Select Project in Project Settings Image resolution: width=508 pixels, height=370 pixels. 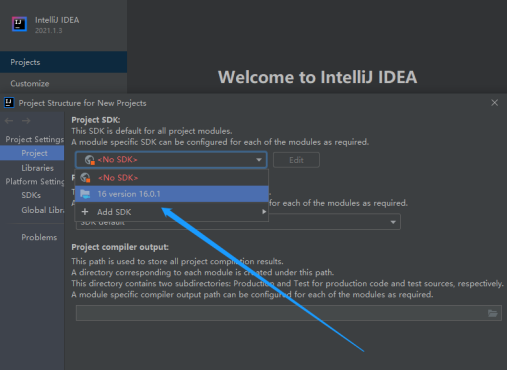(32, 153)
